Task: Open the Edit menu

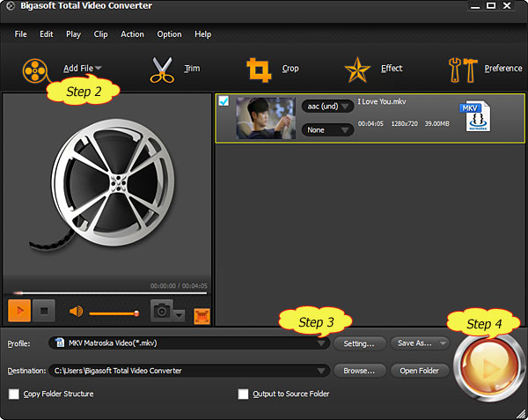Action: tap(46, 34)
